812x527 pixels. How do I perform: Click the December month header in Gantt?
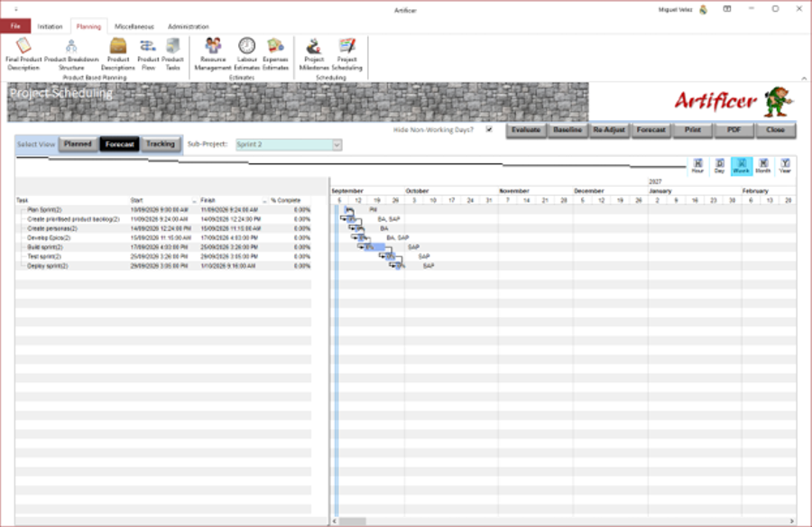pyautogui.click(x=589, y=191)
